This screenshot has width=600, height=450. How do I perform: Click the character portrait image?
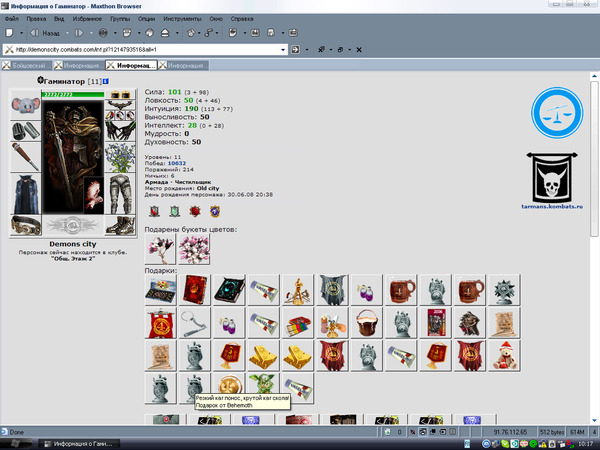(x=73, y=157)
